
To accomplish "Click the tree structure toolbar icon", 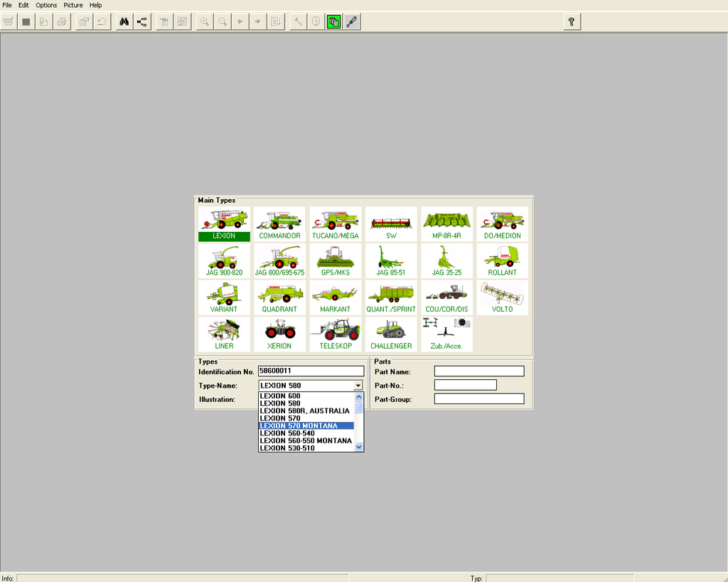I will click(142, 22).
